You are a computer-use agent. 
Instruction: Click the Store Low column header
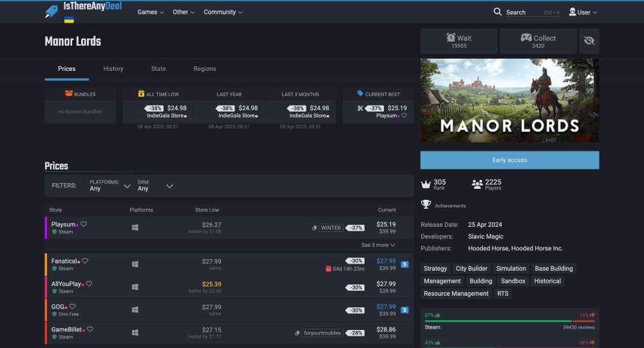(x=207, y=209)
